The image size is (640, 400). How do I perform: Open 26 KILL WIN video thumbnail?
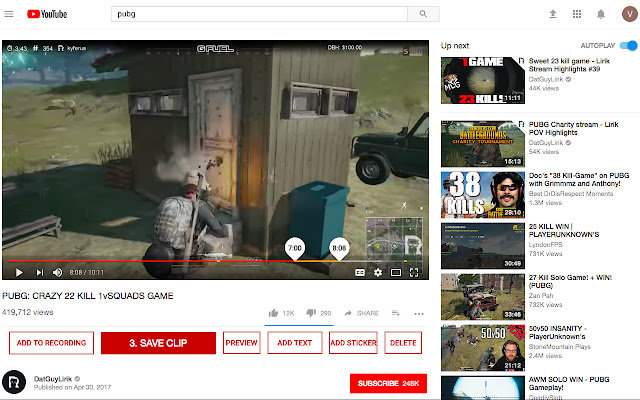[482, 246]
